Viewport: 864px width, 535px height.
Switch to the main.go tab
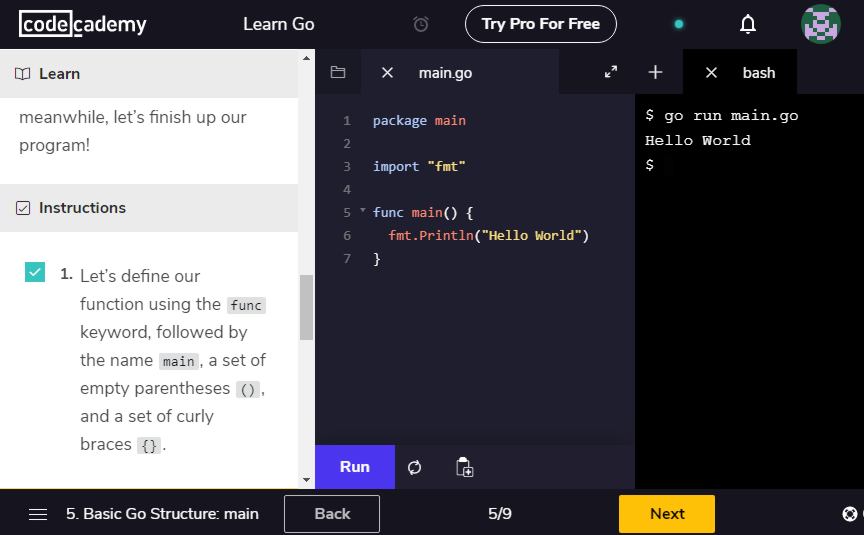(445, 73)
